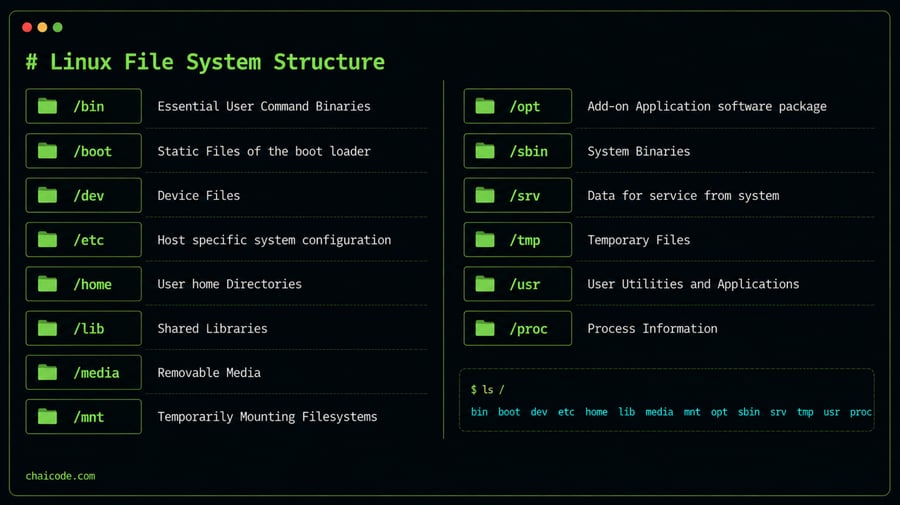Click the folder icon beside /etc
The image size is (900, 505).
coord(47,239)
